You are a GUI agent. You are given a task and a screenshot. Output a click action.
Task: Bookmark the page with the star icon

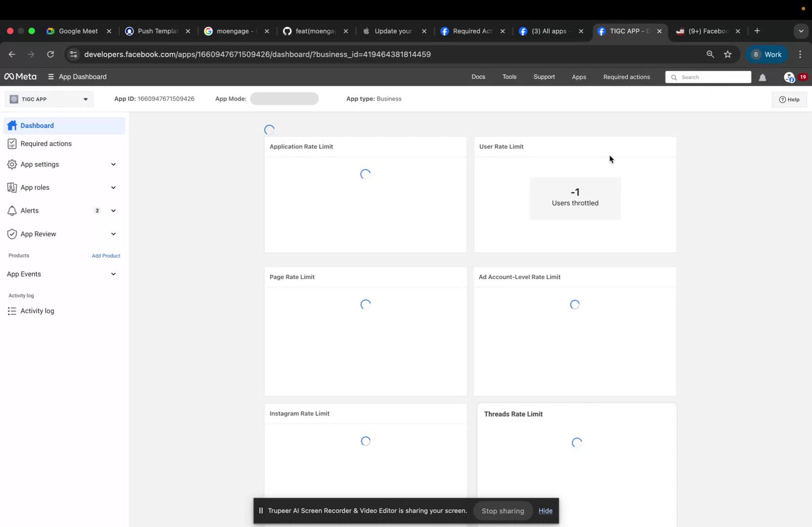click(x=728, y=54)
